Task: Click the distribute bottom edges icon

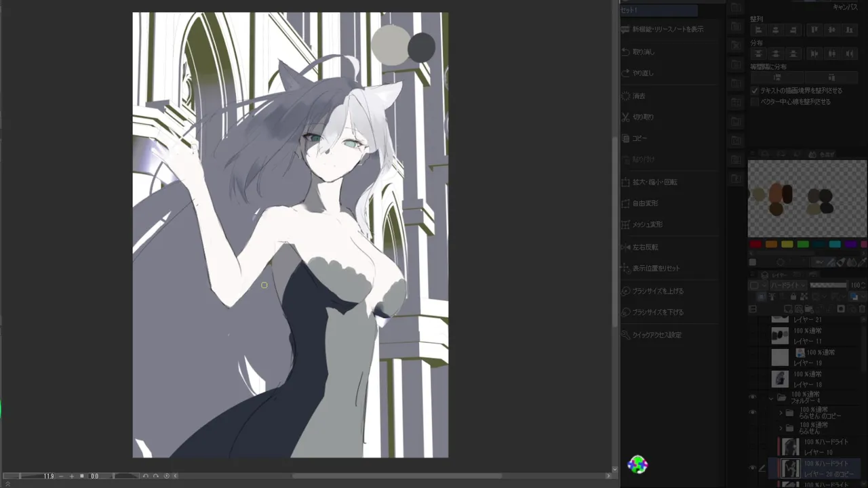Action: 792,54
